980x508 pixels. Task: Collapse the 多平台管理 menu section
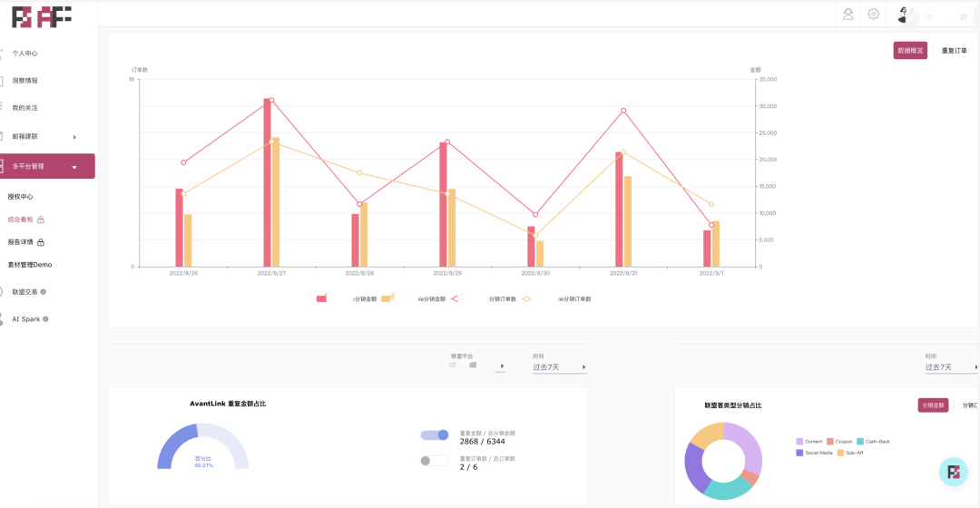(x=47, y=166)
